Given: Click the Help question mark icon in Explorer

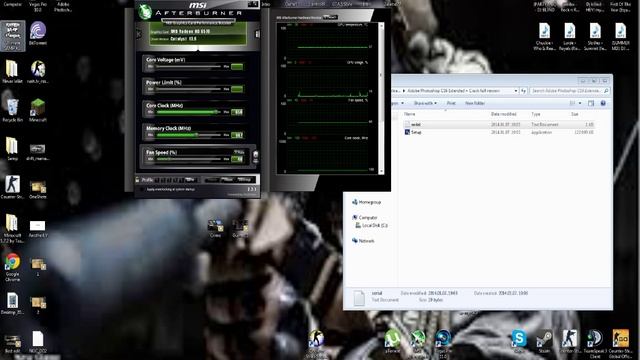Looking at the screenshot, I should [x=603, y=103].
